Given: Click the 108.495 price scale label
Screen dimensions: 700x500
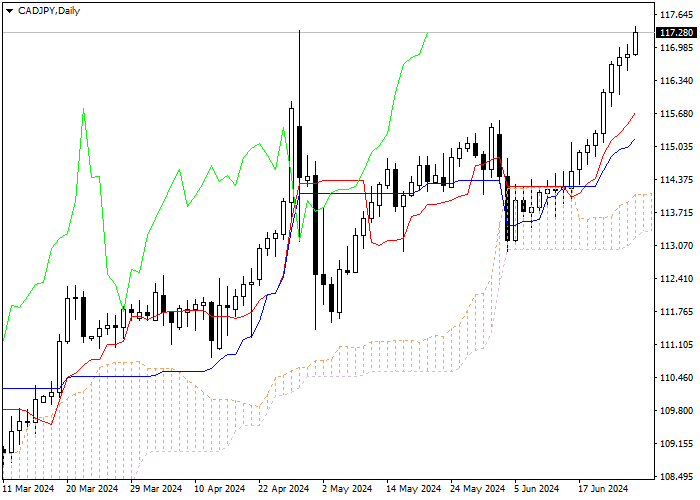Looking at the screenshot, I should click(x=676, y=477).
